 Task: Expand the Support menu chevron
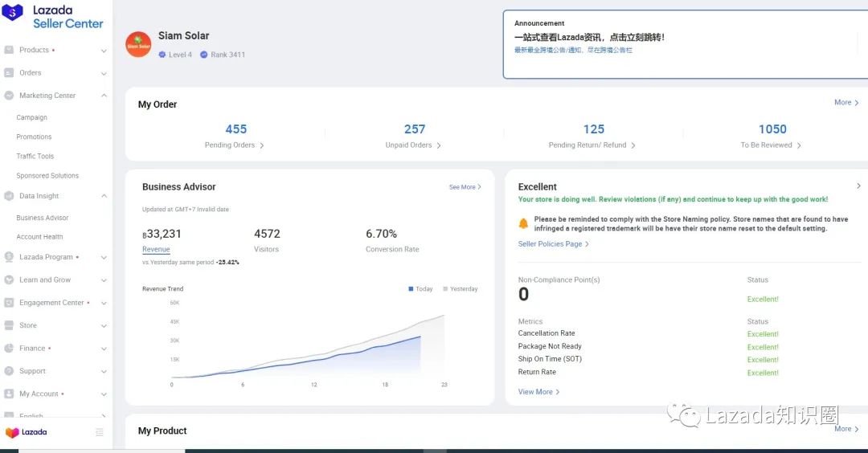click(x=104, y=372)
